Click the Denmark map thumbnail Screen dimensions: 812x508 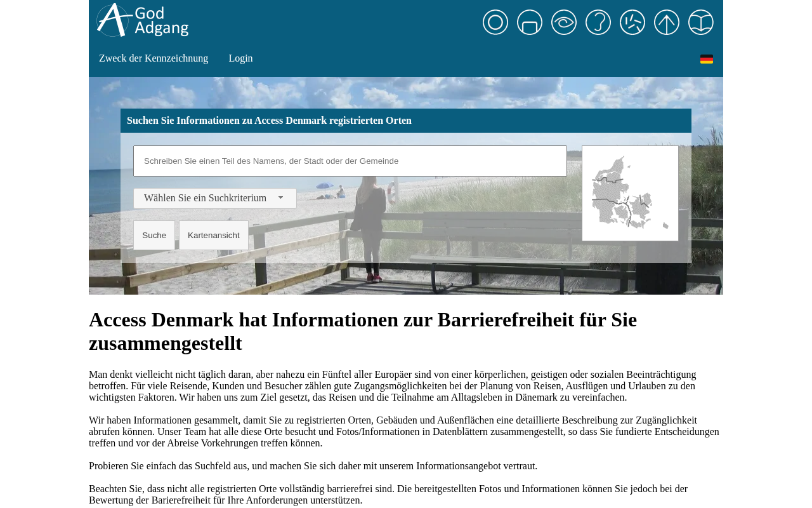tap(630, 193)
